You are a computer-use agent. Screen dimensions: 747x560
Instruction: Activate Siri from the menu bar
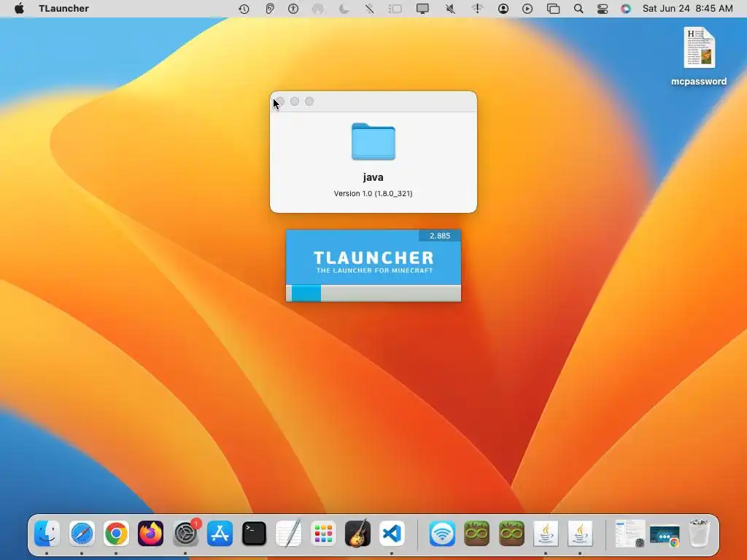pos(626,9)
